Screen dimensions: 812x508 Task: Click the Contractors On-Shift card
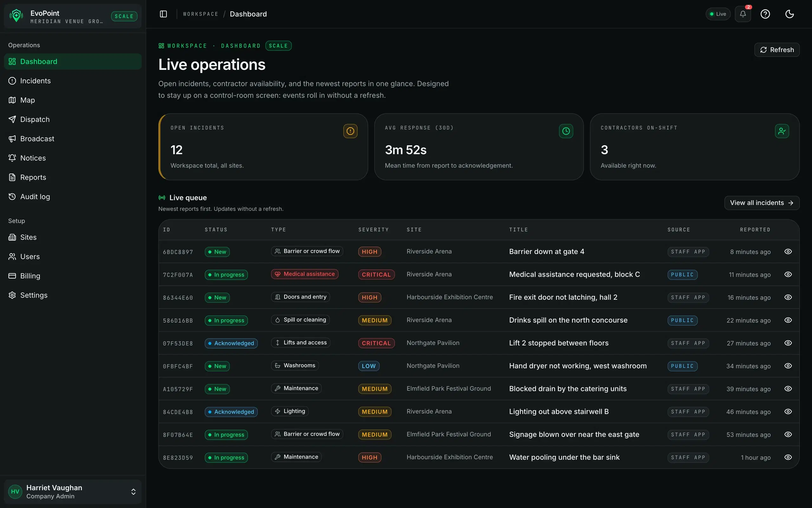point(695,147)
